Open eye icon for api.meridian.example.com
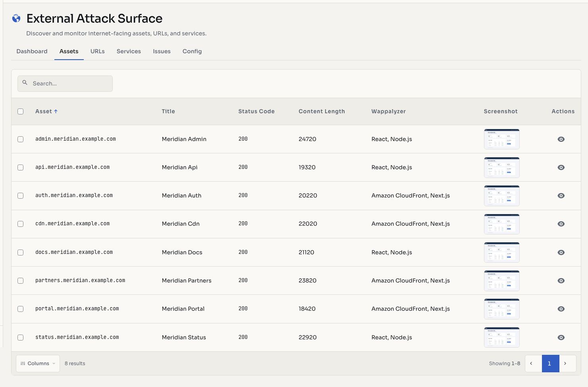 pyautogui.click(x=561, y=167)
